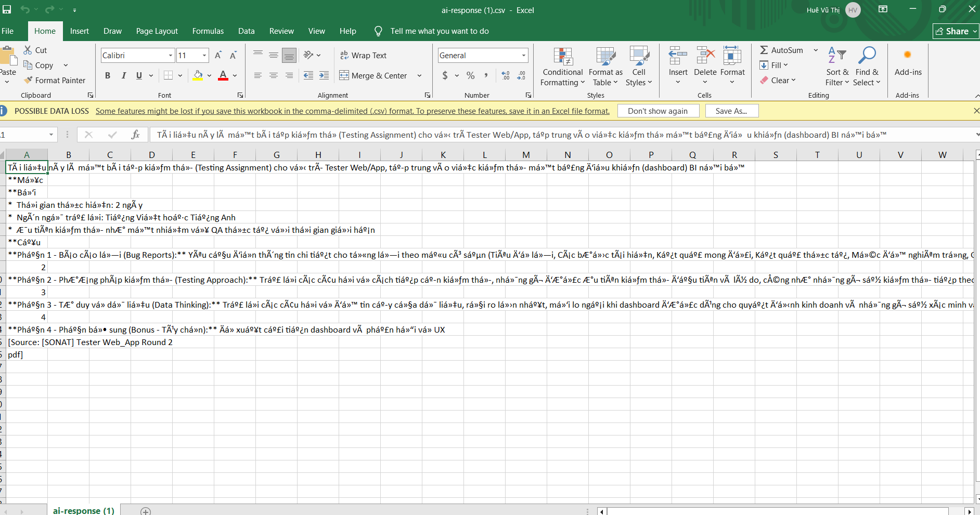Expand the General number format dropdown

(523, 55)
